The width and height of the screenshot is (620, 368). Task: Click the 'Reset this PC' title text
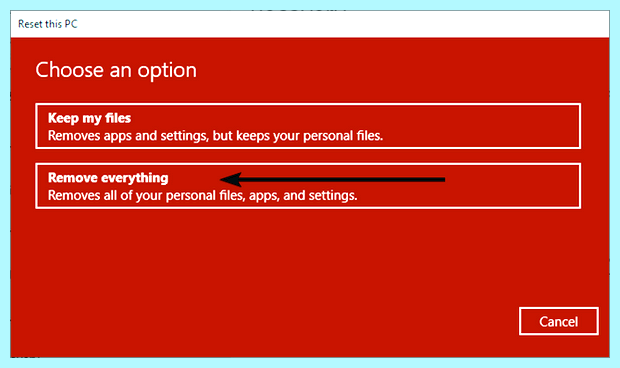[x=47, y=24]
